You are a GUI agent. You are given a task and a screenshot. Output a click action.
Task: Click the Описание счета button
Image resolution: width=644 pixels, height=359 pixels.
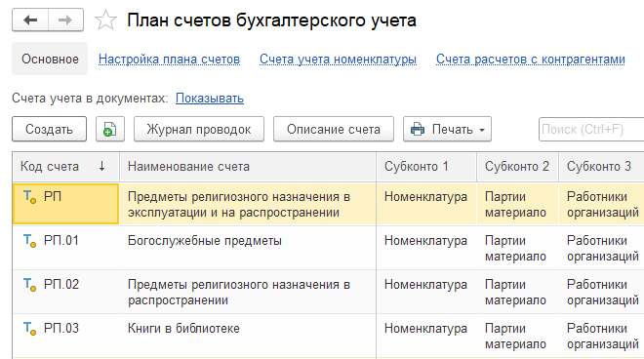[x=334, y=129]
